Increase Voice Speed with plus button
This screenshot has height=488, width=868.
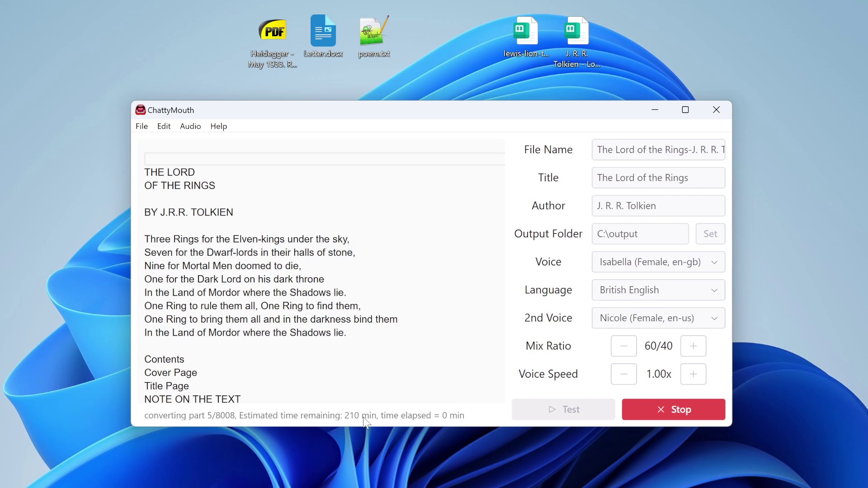pos(693,374)
